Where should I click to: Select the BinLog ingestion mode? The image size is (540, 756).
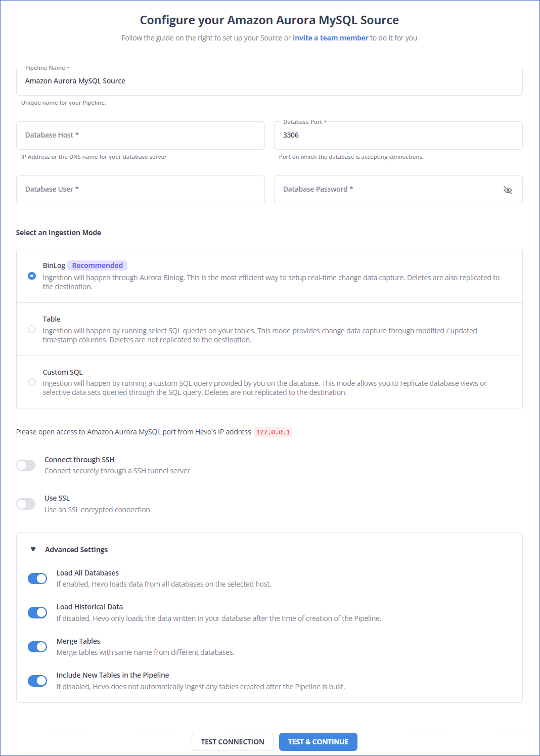click(x=32, y=276)
